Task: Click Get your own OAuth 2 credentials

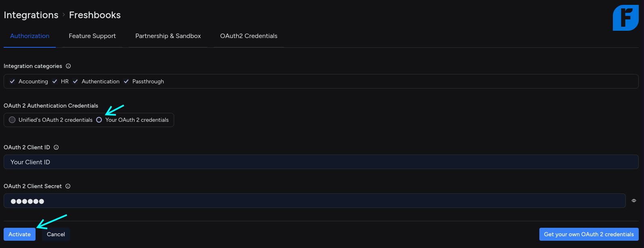Action: point(589,234)
